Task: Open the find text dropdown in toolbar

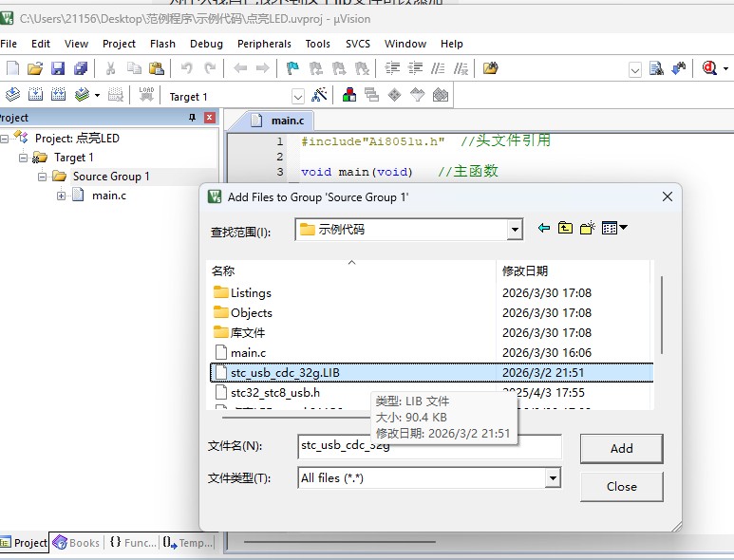Action: tap(634, 70)
